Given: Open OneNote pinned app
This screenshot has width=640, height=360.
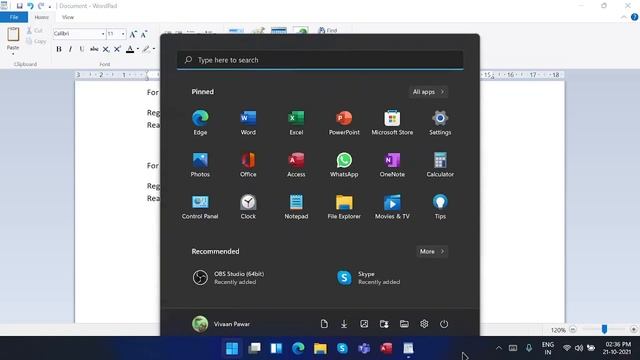Looking at the screenshot, I should coord(392,164).
